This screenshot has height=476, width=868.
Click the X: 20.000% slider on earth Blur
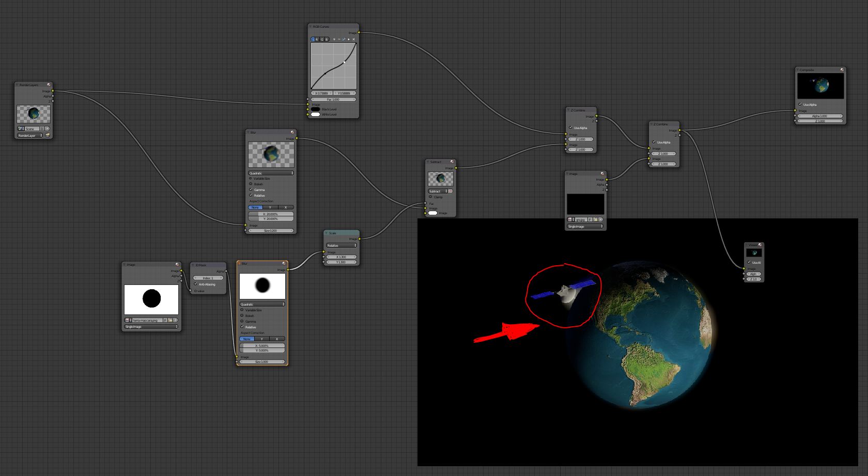pos(271,214)
